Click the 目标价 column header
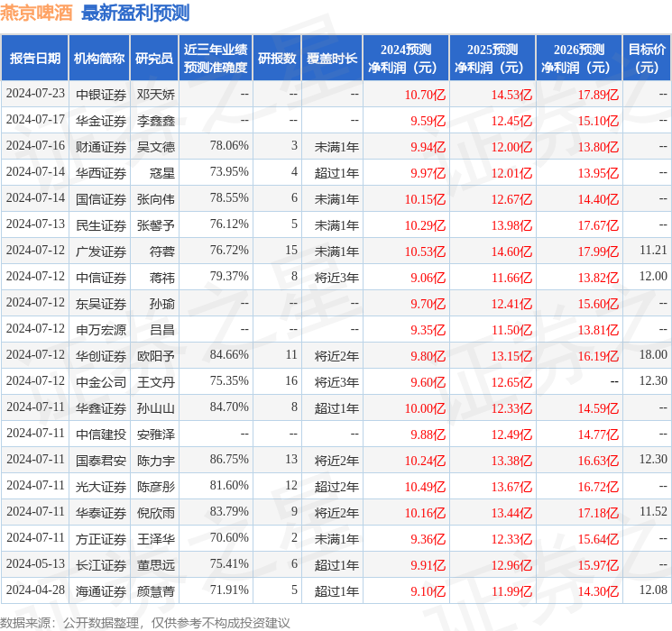The image size is (672, 631). (647, 59)
